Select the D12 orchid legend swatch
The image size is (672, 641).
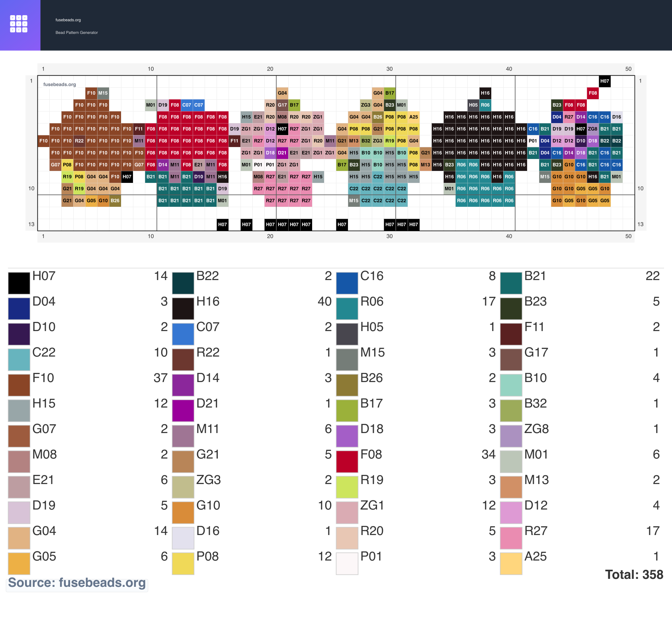point(511,513)
